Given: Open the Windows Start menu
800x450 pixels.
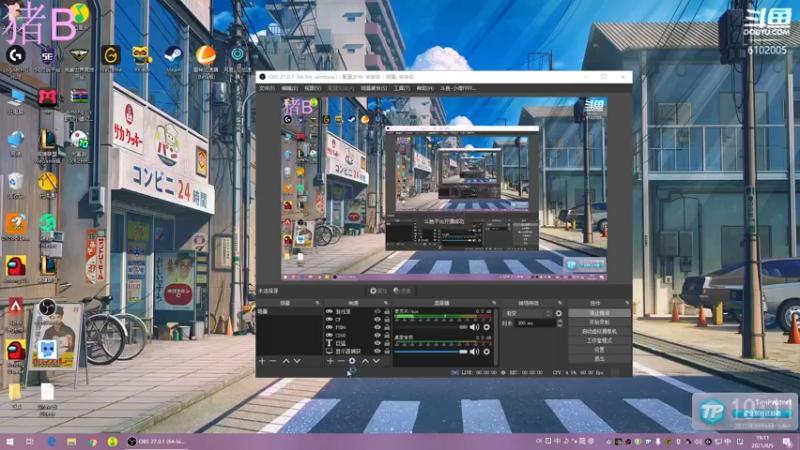Looking at the screenshot, I should [x=10, y=442].
